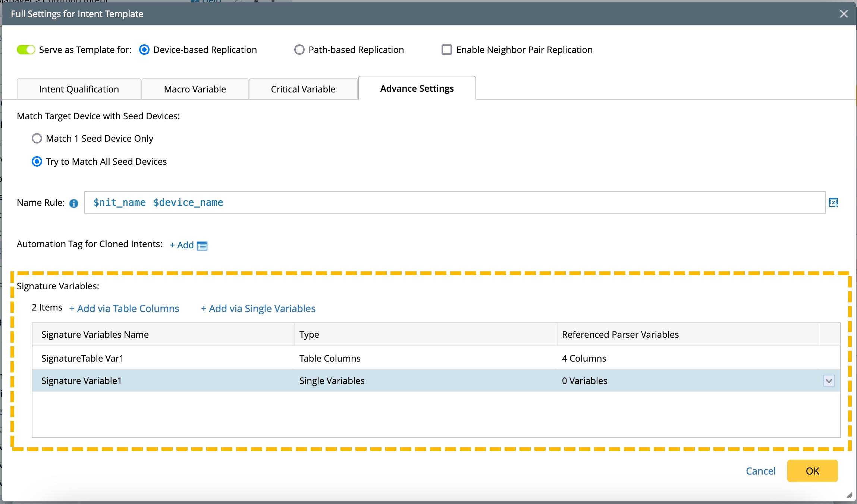Open the variable picker icon beside Name Rule
857x504 pixels.
point(834,202)
